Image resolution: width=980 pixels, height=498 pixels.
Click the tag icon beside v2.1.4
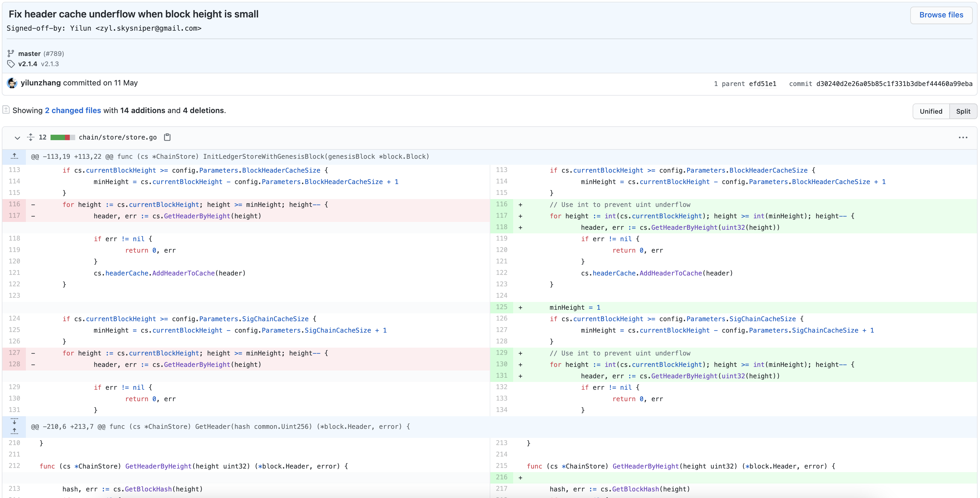coord(11,64)
